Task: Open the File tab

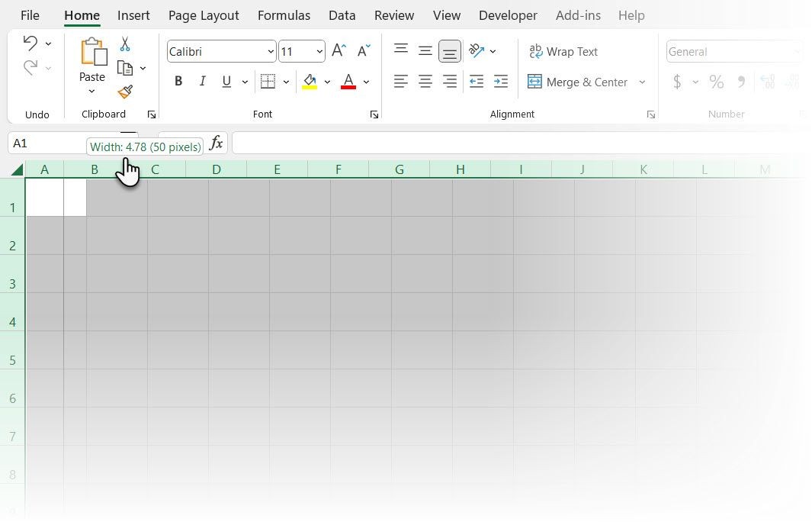Action: (30, 15)
